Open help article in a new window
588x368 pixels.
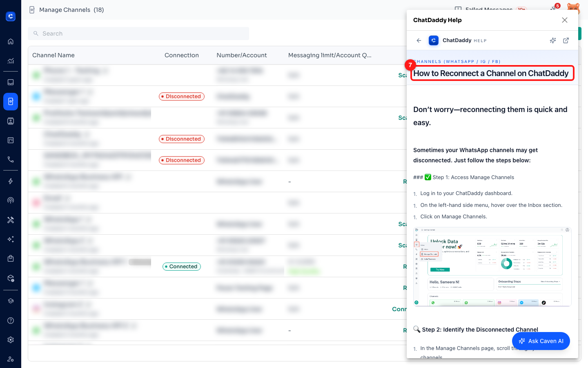pyautogui.click(x=566, y=40)
